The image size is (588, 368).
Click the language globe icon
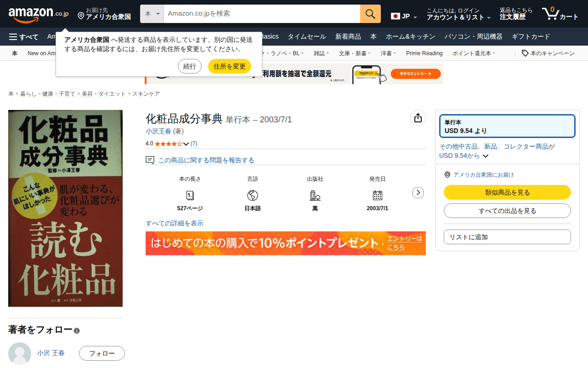(252, 195)
